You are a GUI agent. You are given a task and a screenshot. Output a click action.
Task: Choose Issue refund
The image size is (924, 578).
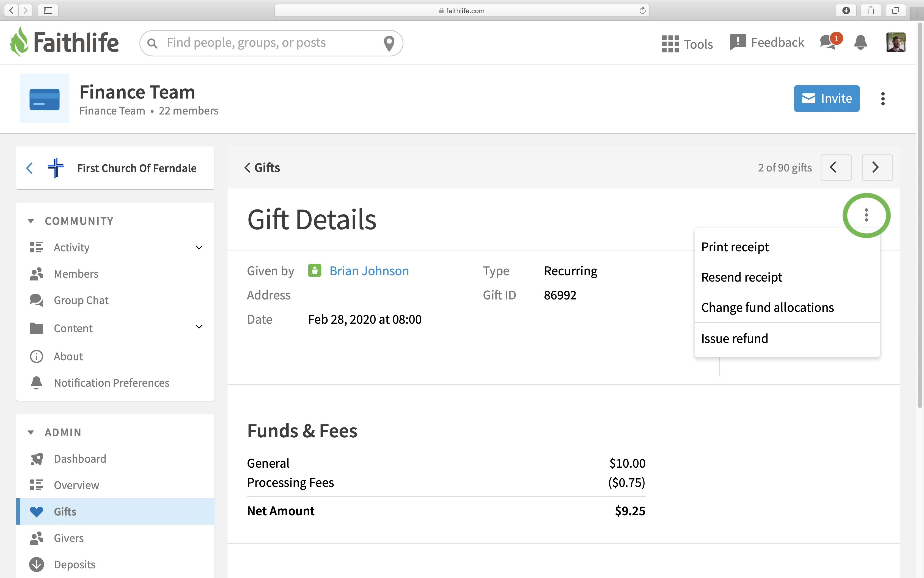tap(787, 338)
